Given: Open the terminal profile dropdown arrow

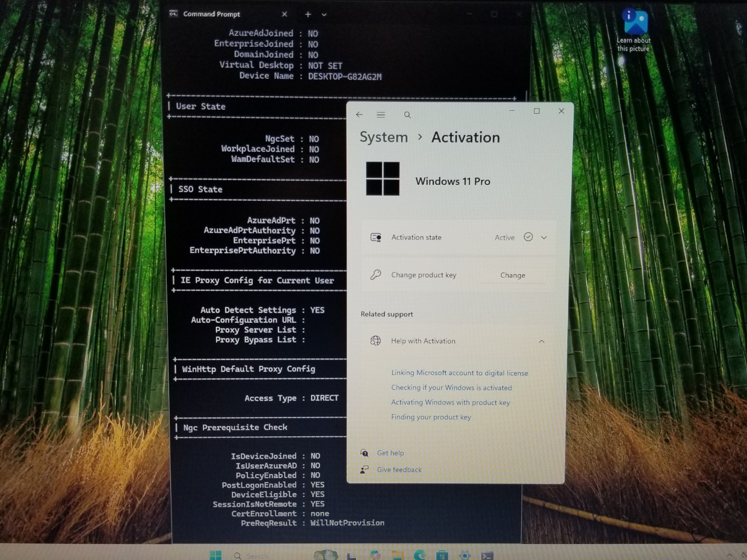Looking at the screenshot, I should click(x=324, y=15).
